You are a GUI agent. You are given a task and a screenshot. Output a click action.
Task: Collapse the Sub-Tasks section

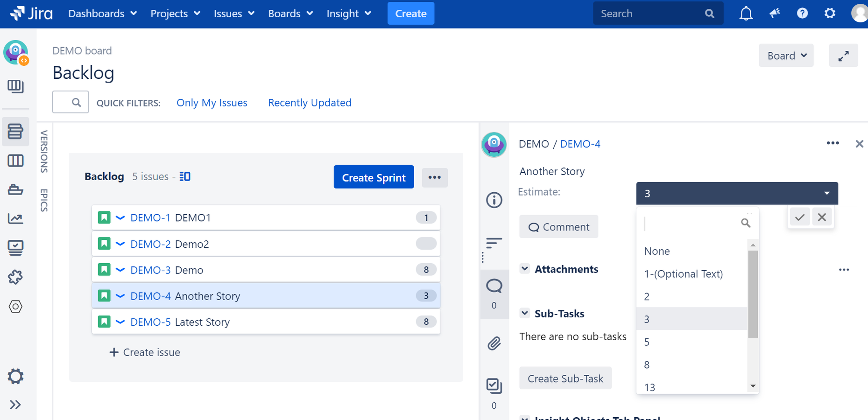(x=525, y=313)
